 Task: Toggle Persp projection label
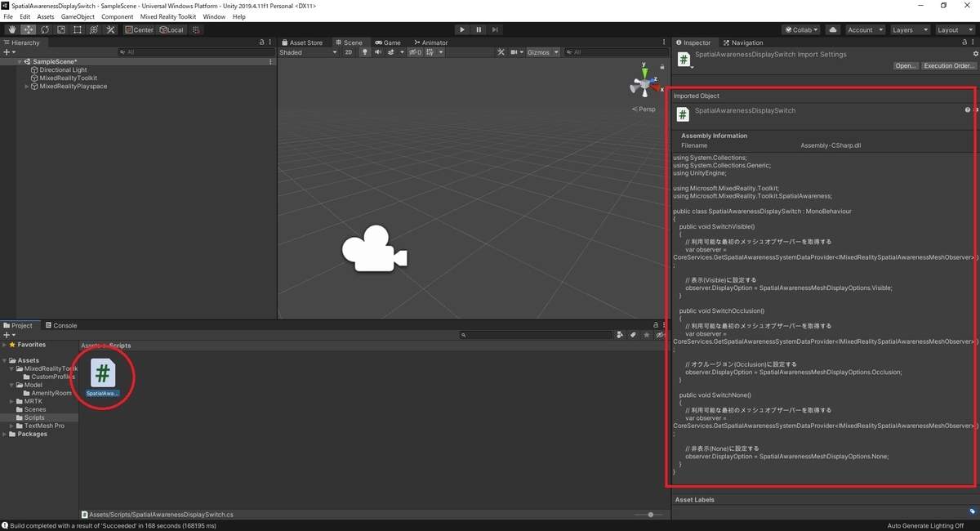(x=644, y=109)
